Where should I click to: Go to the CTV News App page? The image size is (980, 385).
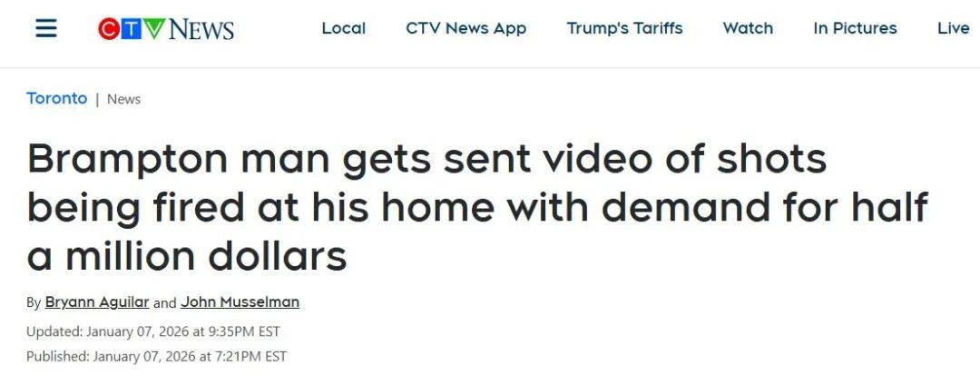tap(465, 28)
